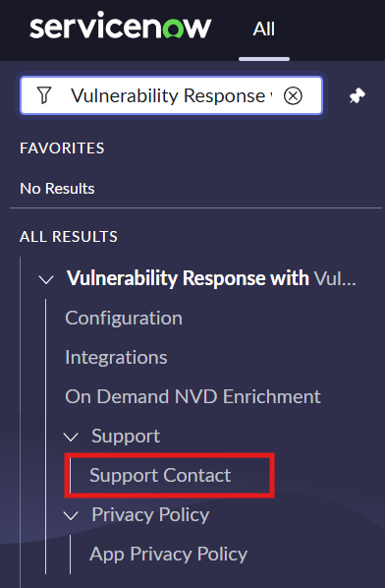
Task: Click the FAVORITES section header
Action: pos(62,148)
